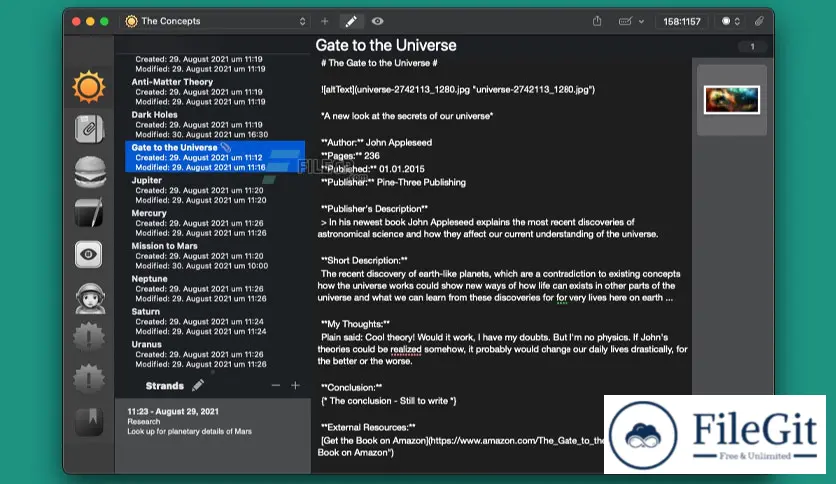Click the '**My Thoughts:**' heading in editor
This screenshot has height=484, width=836.
[355, 324]
